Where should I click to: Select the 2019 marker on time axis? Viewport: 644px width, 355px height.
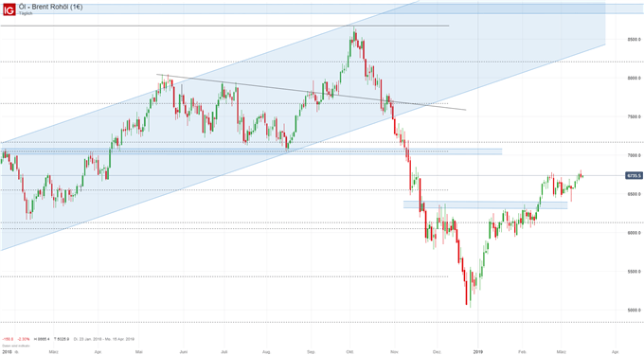coord(477,352)
